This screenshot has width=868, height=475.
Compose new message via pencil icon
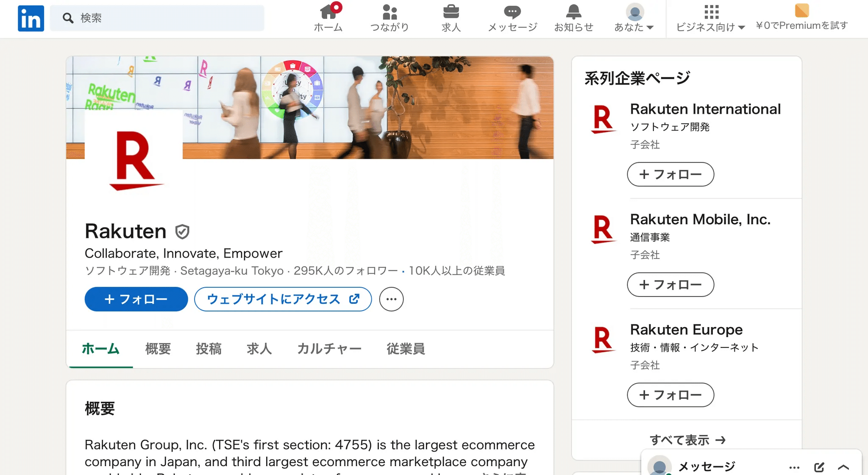[x=819, y=467]
